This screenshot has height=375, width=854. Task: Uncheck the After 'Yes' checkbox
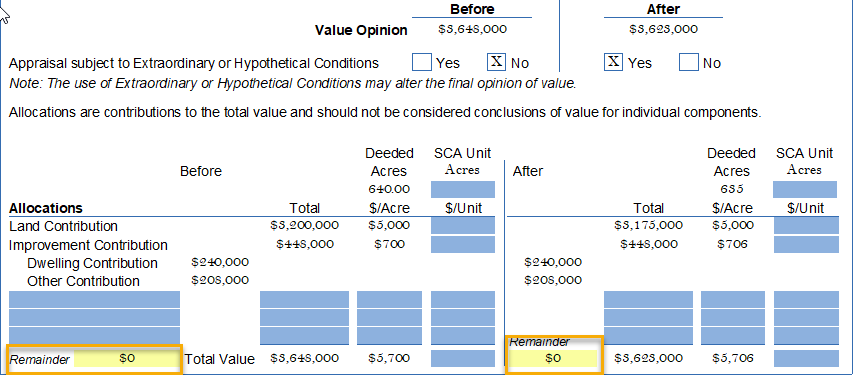(614, 63)
